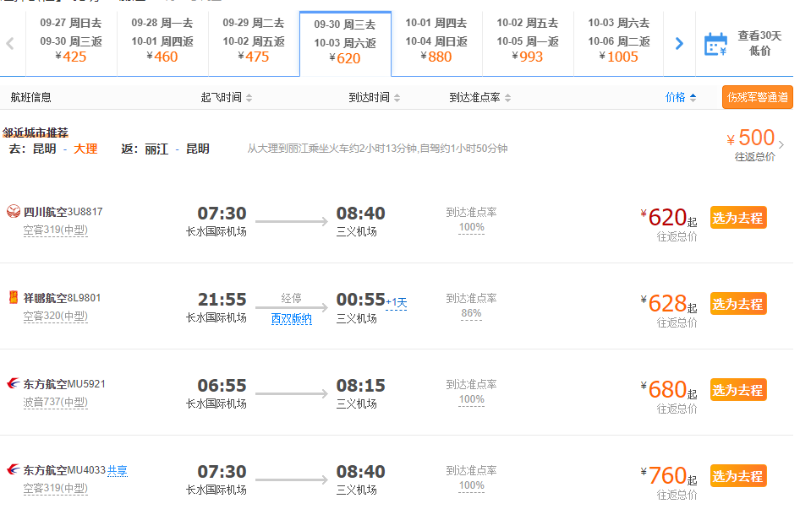
Task: Click the China Eastern MU4033 logo icon
Action: (x=13, y=469)
